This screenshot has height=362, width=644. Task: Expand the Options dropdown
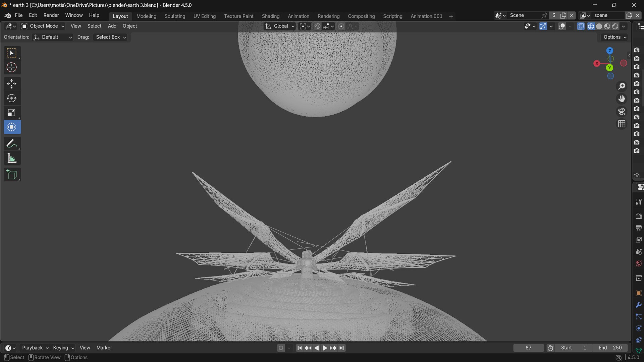point(615,37)
